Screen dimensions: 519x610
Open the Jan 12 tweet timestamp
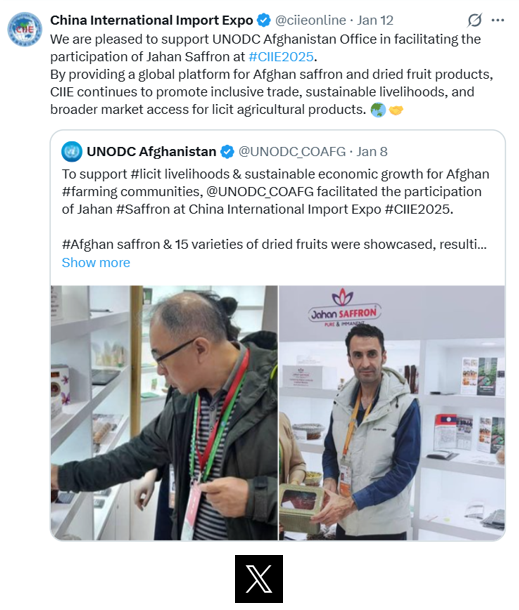click(375, 20)
